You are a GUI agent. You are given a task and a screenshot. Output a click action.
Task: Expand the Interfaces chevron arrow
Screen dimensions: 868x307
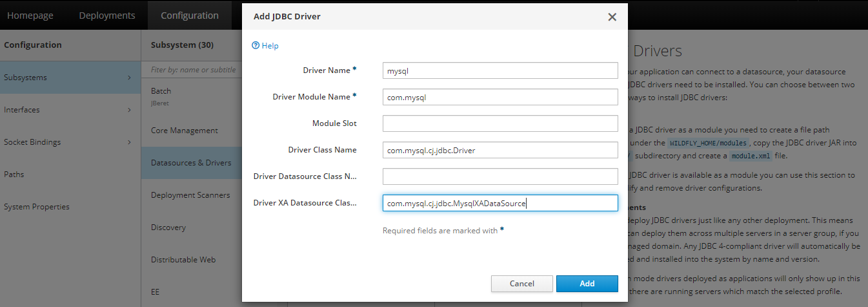click(x=129, y=110)
